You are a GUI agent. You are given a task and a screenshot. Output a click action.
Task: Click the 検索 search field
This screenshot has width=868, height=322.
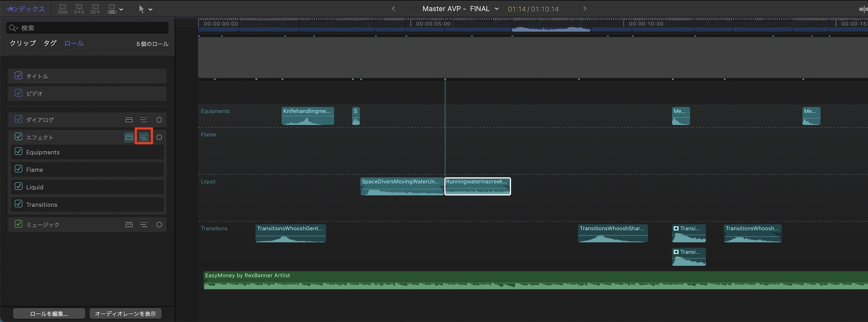coord(91,28)
